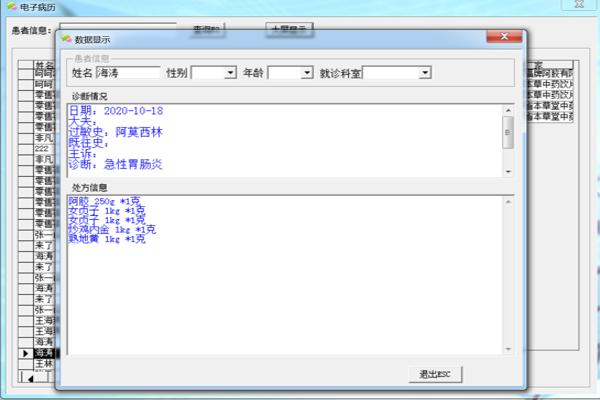Open the 就诊科室 dropdown list
The height and width of the screenshot is (400, 600).
point(425,73)
